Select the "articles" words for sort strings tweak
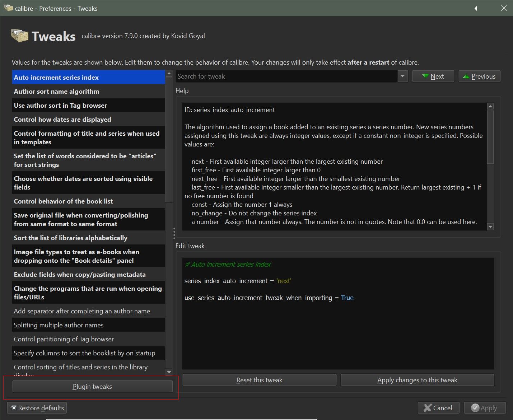This screenshot has width=513, height=420. click(89, 160)
